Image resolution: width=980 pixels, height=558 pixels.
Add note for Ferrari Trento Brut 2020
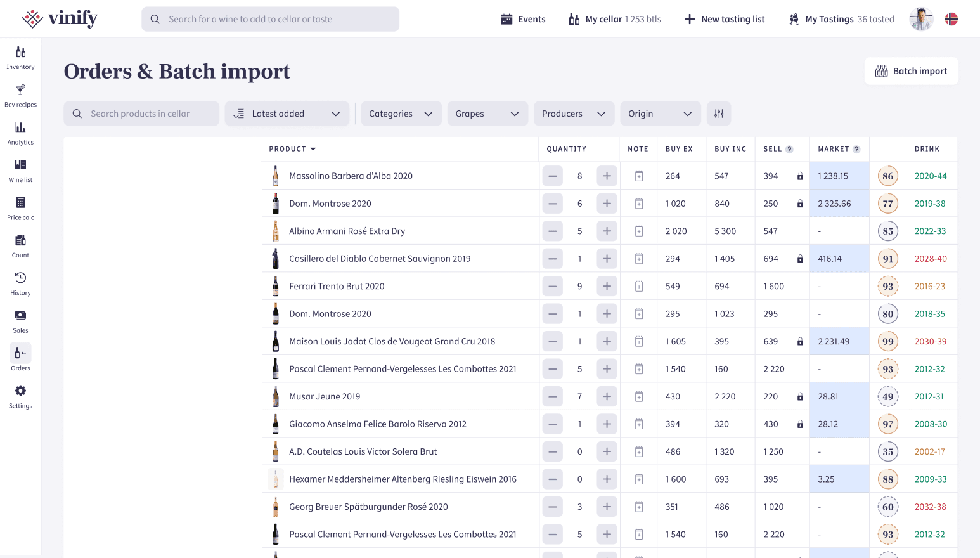639,287
